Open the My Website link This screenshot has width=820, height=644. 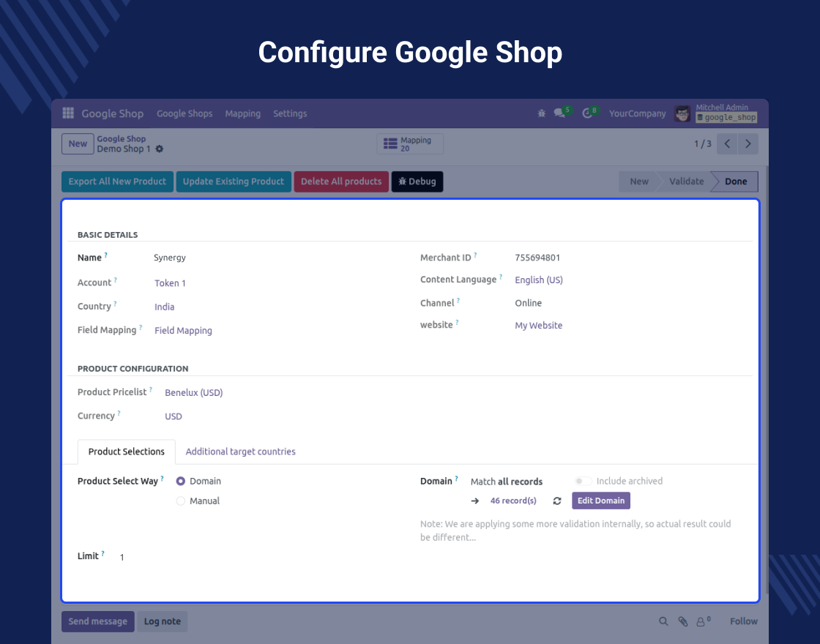click(538, 325)
